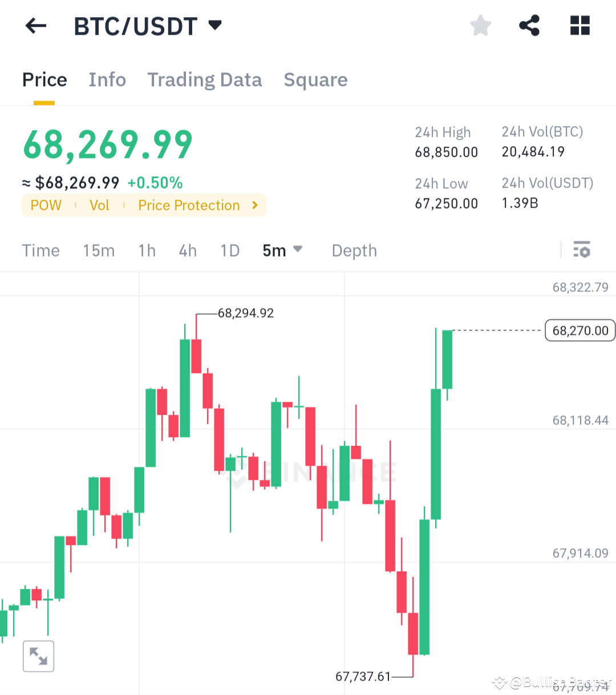Switch to the Square tab

click(x=315, y=80)
